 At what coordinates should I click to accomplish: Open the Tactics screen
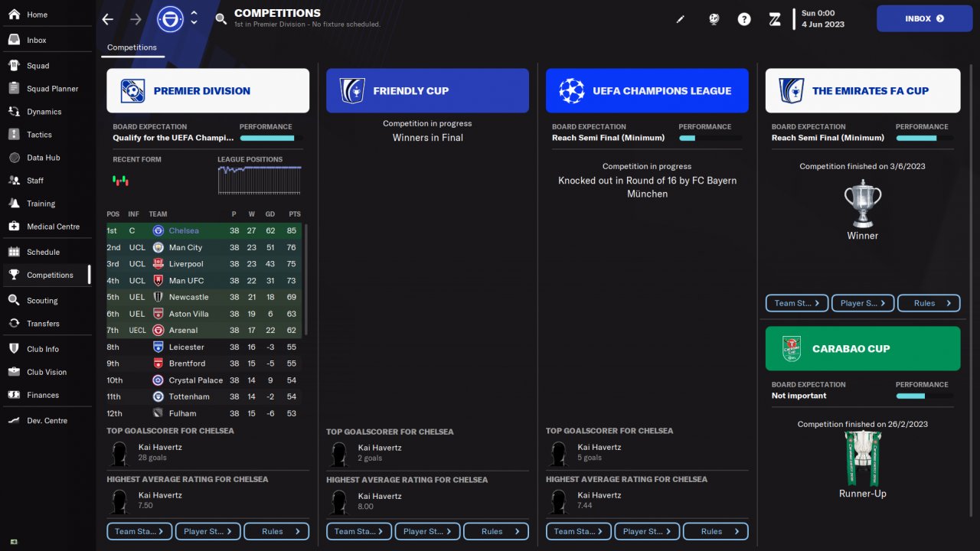pos(46,135)
